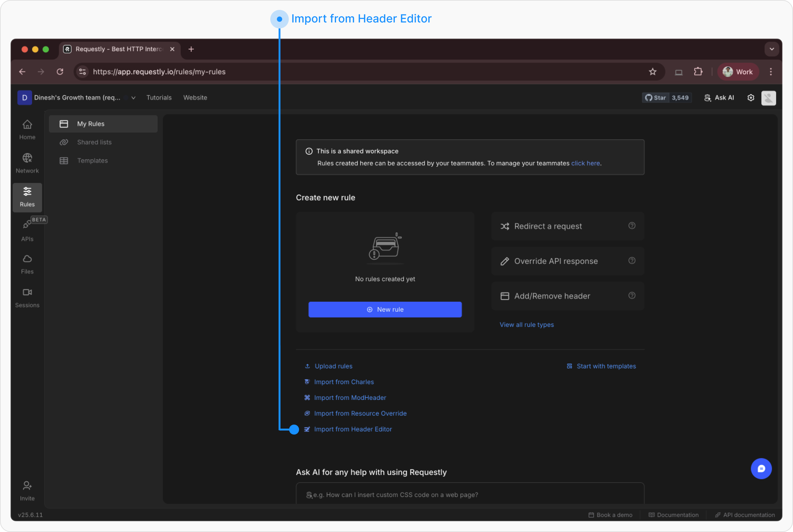Click the View all rule types link
This screenshot has height=532, width=793.
[x=526, y=325]
